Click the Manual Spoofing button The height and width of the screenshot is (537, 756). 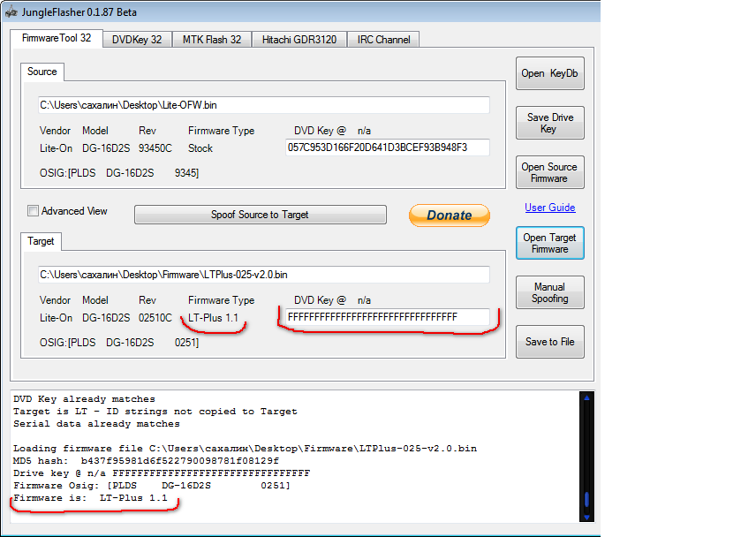[549, 292]
